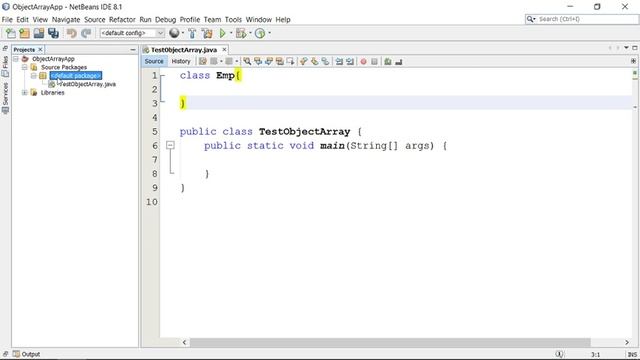Click the red Start Macro Recording icon

pyautogui.click(x=363, y=62)
